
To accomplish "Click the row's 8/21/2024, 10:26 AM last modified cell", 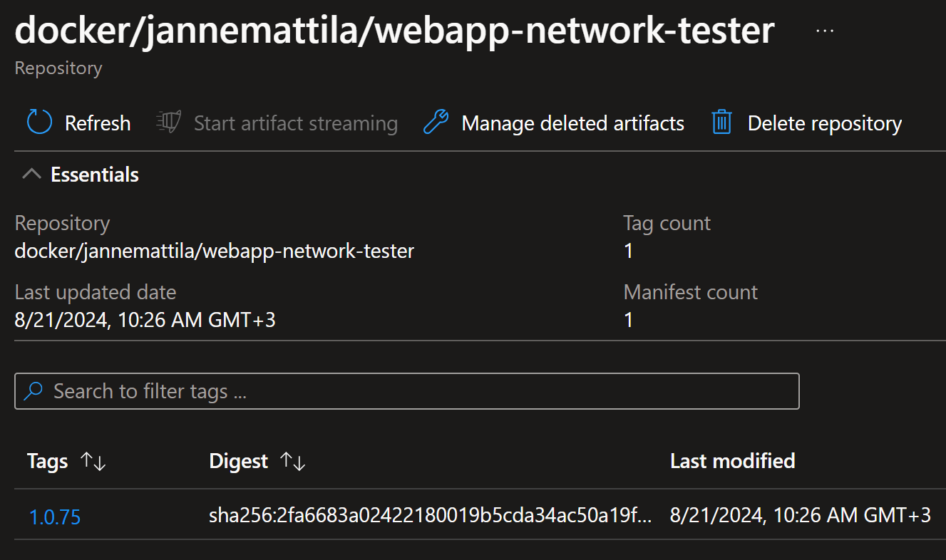I will tap(801, 515).
